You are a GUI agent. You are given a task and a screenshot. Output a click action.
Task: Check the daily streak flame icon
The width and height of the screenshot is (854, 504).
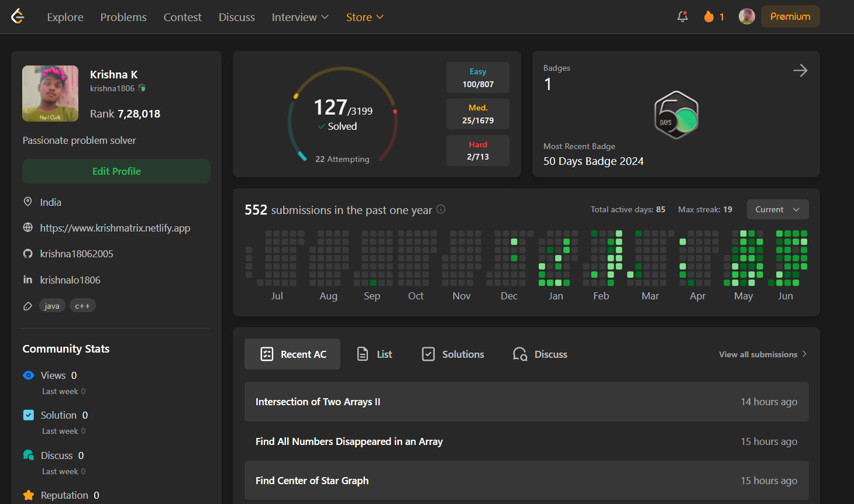[709, 16]
